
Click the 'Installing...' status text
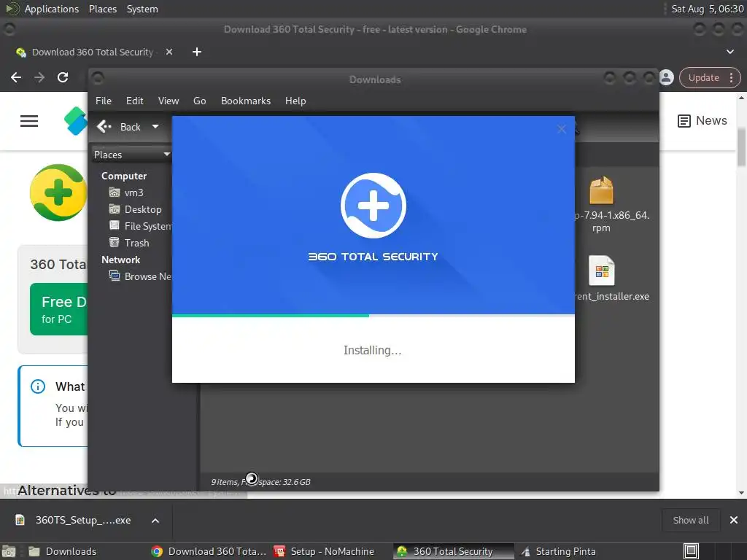(x=372, y=351)
